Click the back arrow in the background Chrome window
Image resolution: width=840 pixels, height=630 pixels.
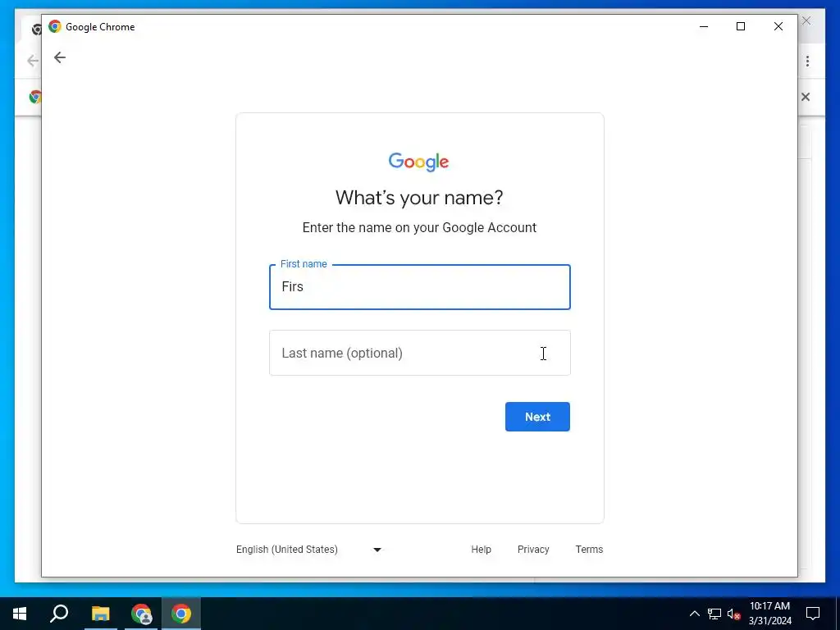pos(33,61)
